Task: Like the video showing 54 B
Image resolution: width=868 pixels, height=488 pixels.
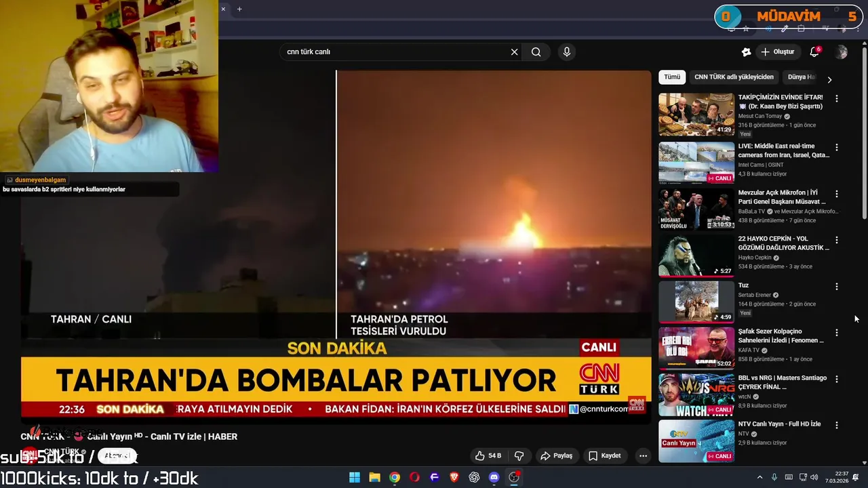Action: [488, 455]
